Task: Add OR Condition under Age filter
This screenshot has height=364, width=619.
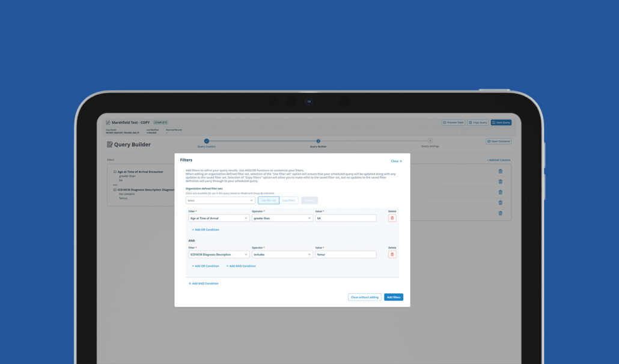Action: (206, 229)
